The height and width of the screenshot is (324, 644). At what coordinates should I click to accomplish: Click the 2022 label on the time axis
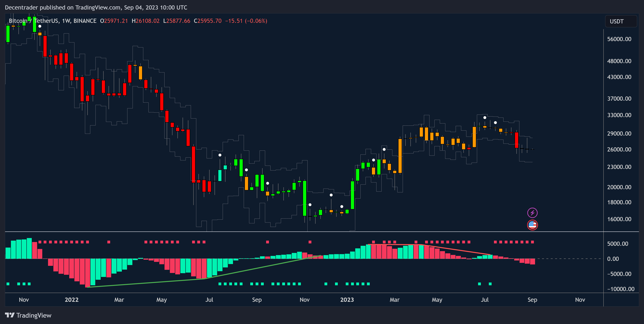(71, 300)
